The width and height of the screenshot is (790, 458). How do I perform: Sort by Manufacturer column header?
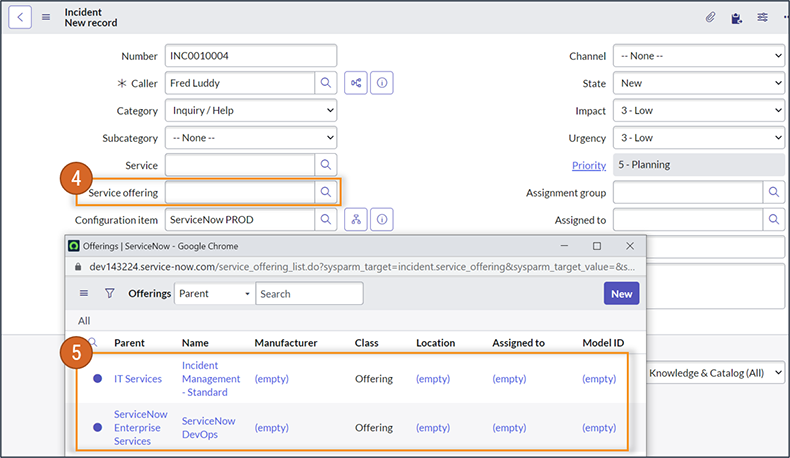click(x=286, y=343)
